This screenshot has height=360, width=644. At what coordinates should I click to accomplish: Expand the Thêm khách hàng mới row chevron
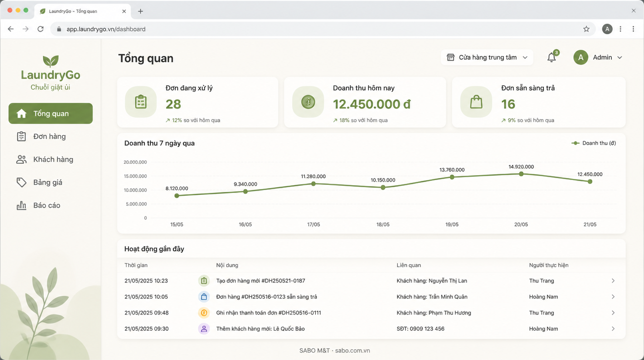point(613,329)
